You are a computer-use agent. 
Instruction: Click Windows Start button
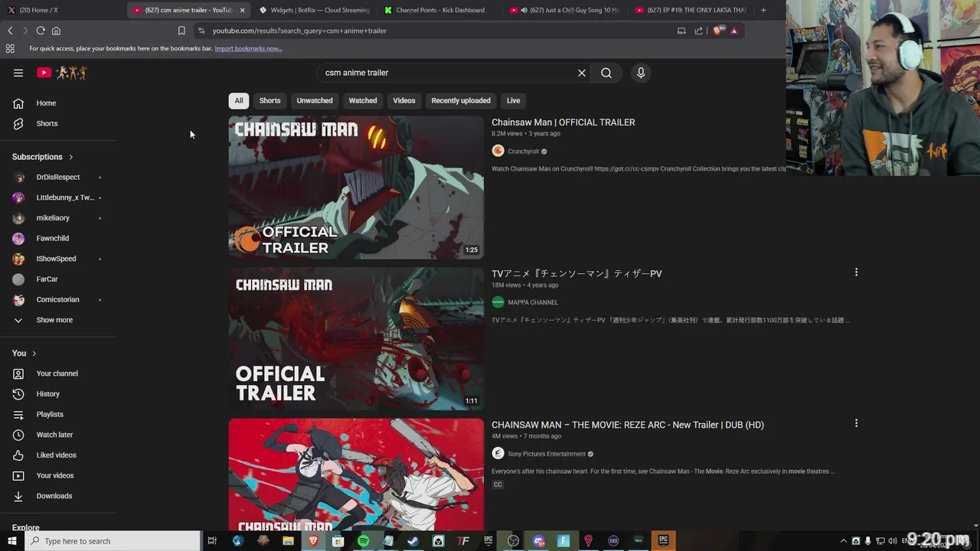click(x=11, y=541)
